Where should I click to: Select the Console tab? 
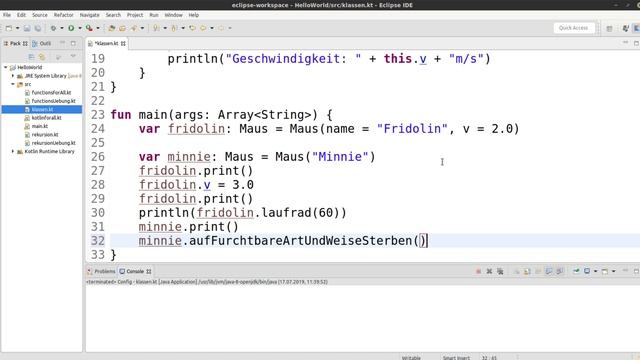[135, 271]
